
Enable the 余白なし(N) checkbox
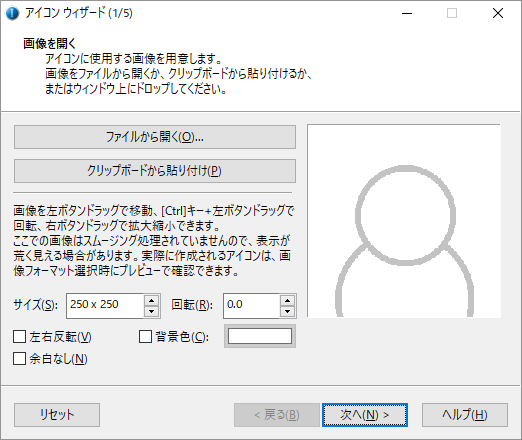(20, 359)
